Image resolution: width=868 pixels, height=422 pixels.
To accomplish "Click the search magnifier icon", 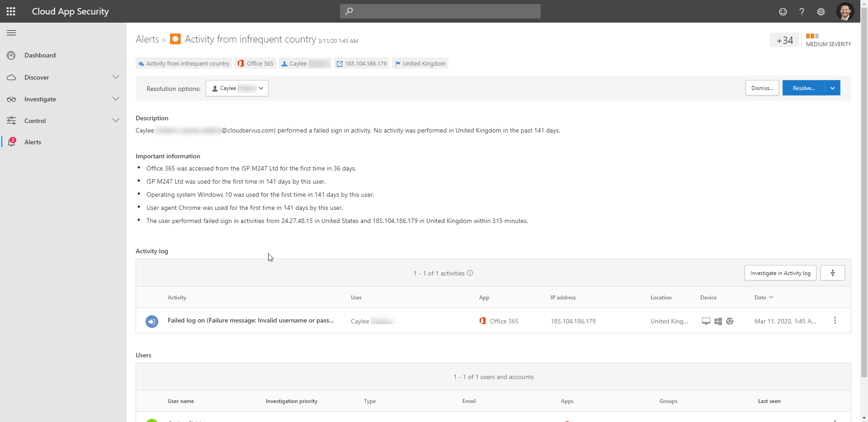I will pyautogui.click(x=349, y=11).
